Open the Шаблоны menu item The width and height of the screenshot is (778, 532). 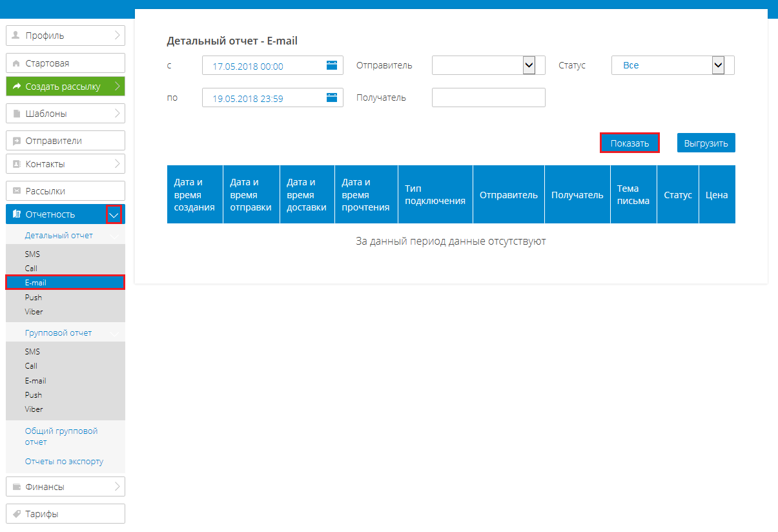pos(65,114)
